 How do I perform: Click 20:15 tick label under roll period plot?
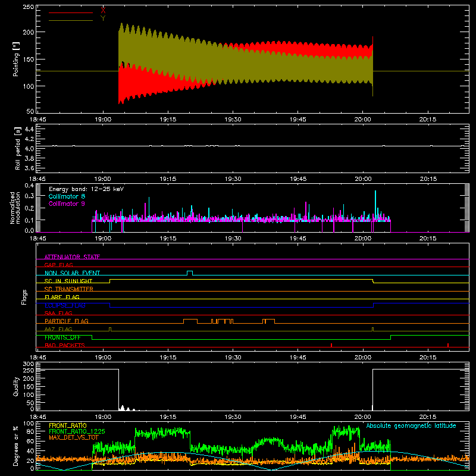coord(428,179)
